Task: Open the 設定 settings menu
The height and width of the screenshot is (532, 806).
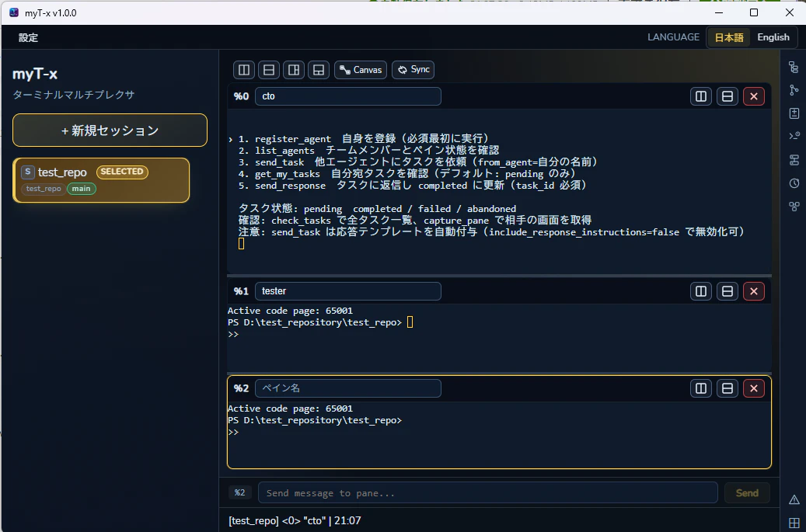Action: (x=28, y=37)
